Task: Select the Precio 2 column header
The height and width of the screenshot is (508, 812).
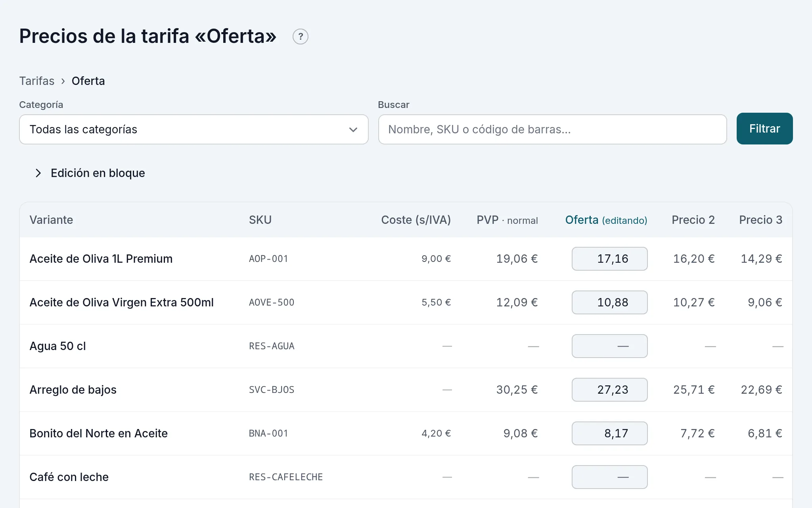Action: [x=693, y=220]
